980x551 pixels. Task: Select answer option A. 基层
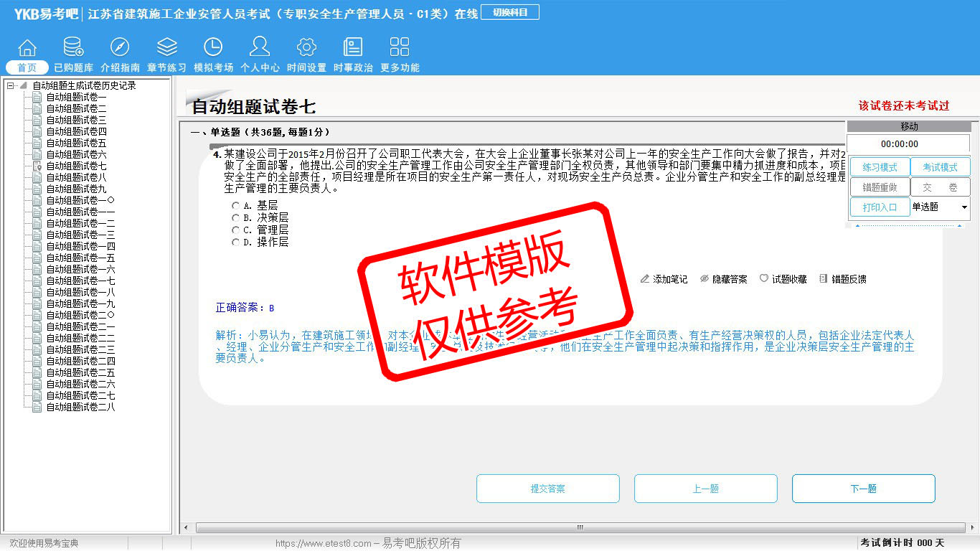(235, 206)
